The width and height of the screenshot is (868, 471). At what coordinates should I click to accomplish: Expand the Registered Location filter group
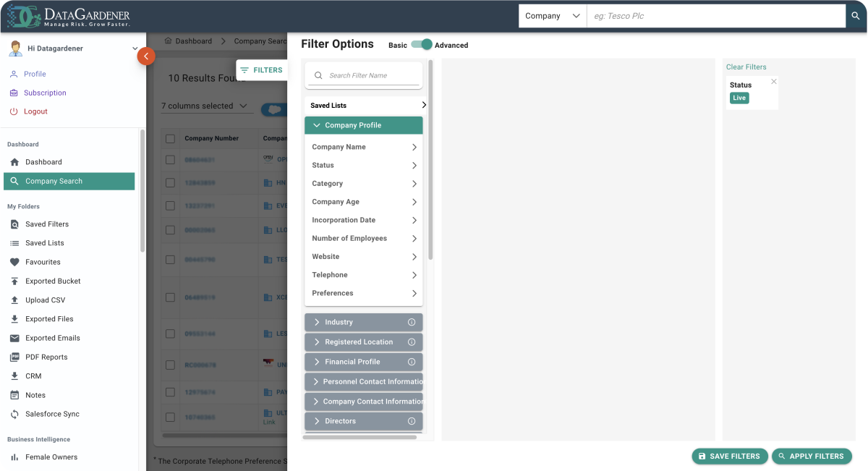click(x=364, y=341)
